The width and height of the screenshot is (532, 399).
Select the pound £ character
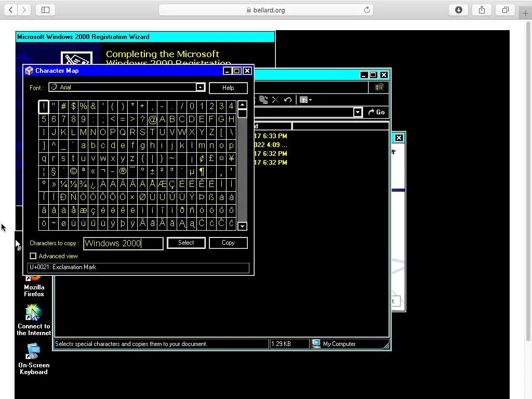coord(211,158)
